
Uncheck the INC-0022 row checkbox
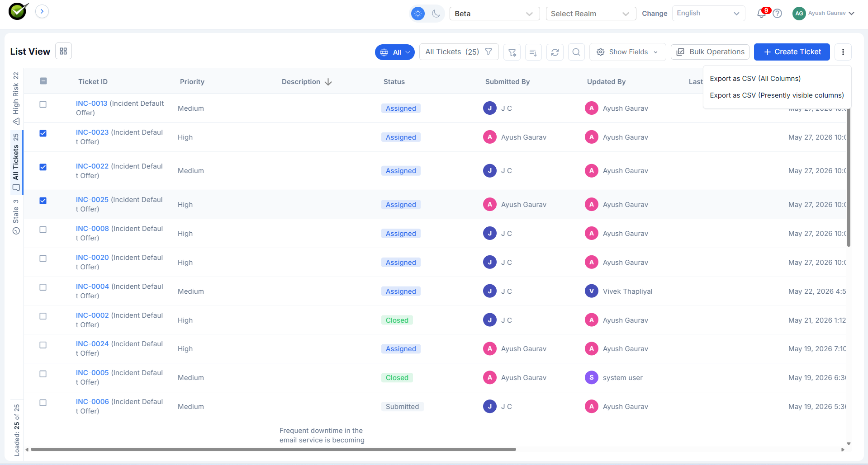43,167
